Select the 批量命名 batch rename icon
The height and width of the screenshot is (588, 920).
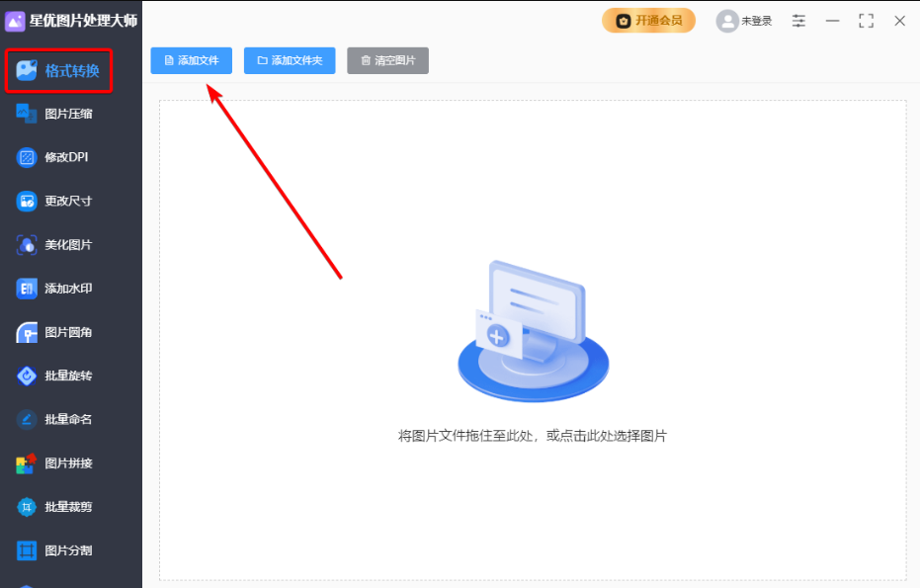pos(27,419)
